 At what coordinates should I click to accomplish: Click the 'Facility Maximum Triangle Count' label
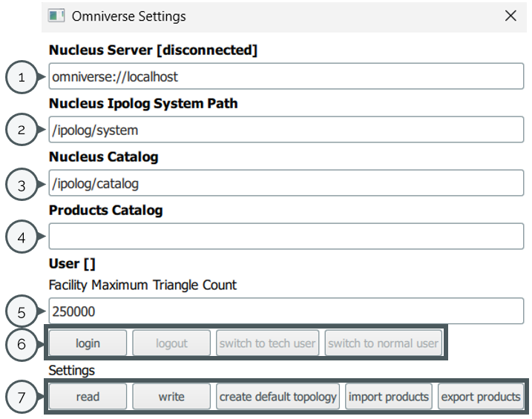pyautogui.click(x=142, y=285)
